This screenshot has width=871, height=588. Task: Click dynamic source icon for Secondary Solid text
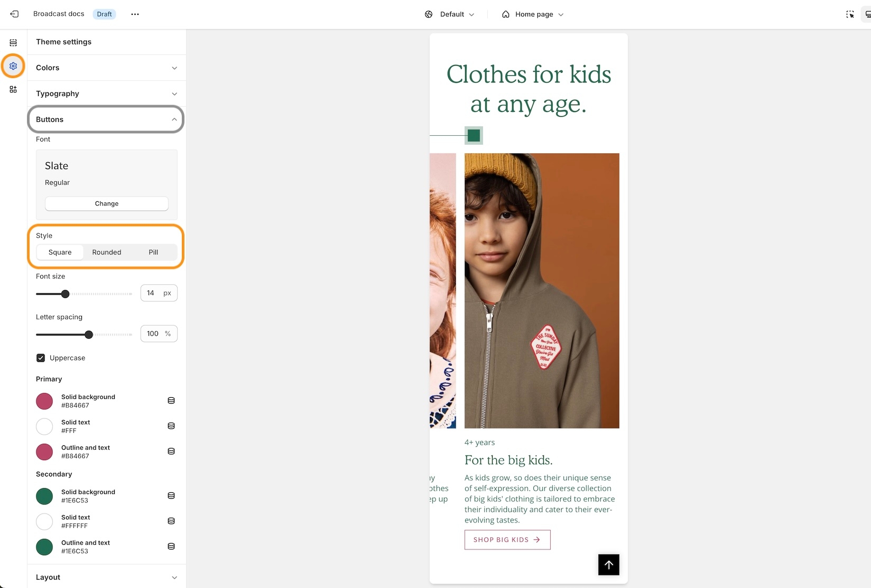[171, 521]
